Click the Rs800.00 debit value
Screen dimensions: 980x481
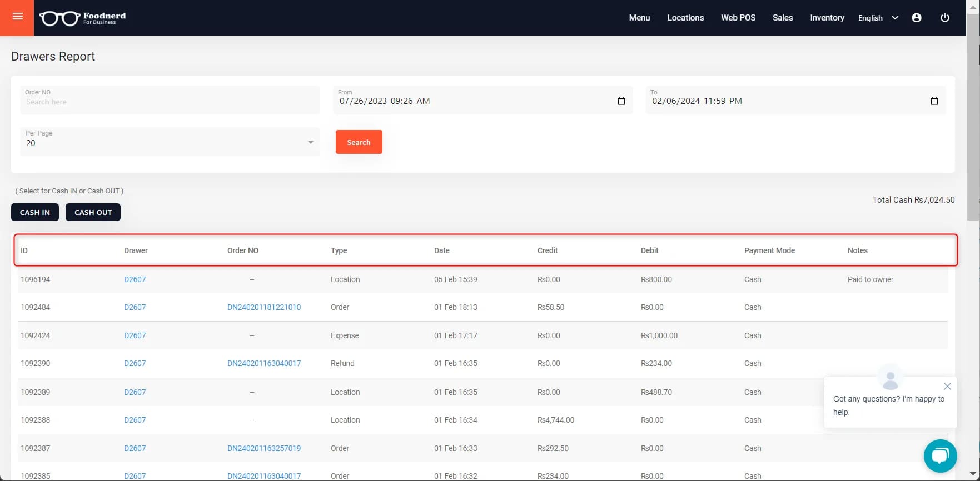pos(656,279)
